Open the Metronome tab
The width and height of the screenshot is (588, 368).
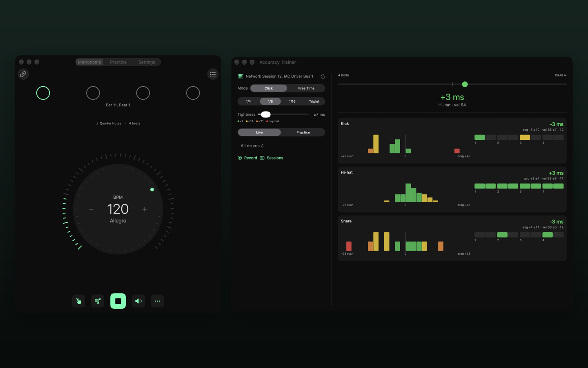pyautogui.click(x=89, y=62)
